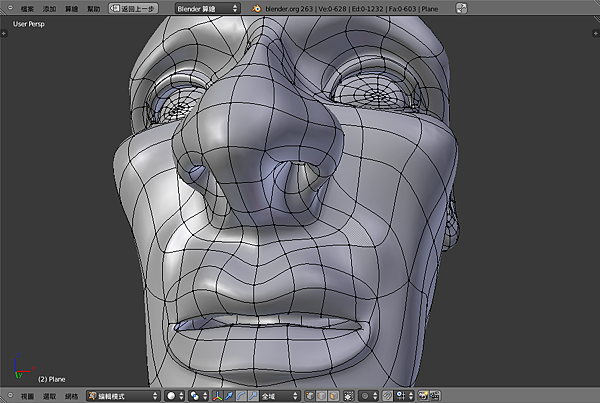Open the 全域 transform orientation dropdown
This screenshot has height=403, width=600.
click(x=279, y=396)
